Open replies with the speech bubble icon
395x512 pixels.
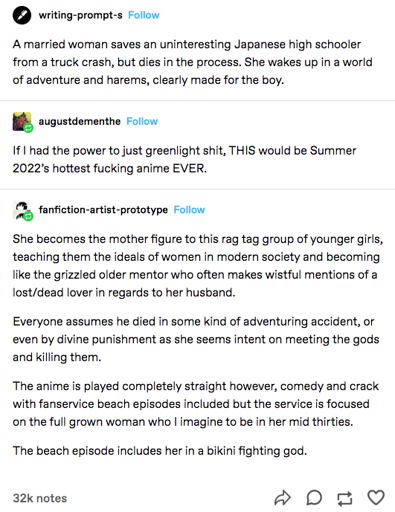[x=314, y=498]
